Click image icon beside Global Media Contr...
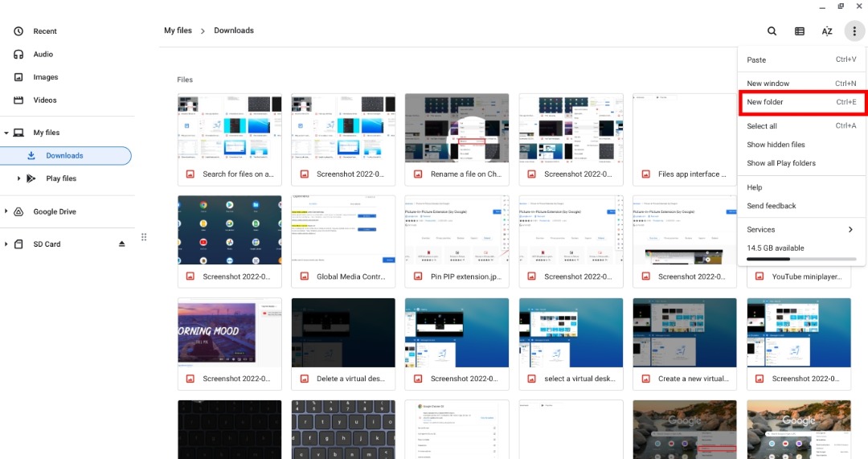The height and width of the screenshot is (459, 868). [304, 277]
